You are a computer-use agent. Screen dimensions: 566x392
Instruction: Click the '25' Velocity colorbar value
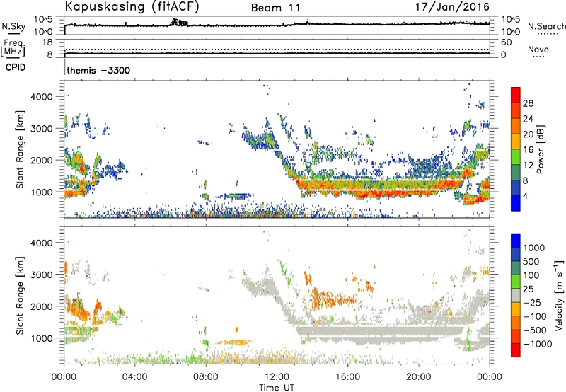(x=529, y=289)
